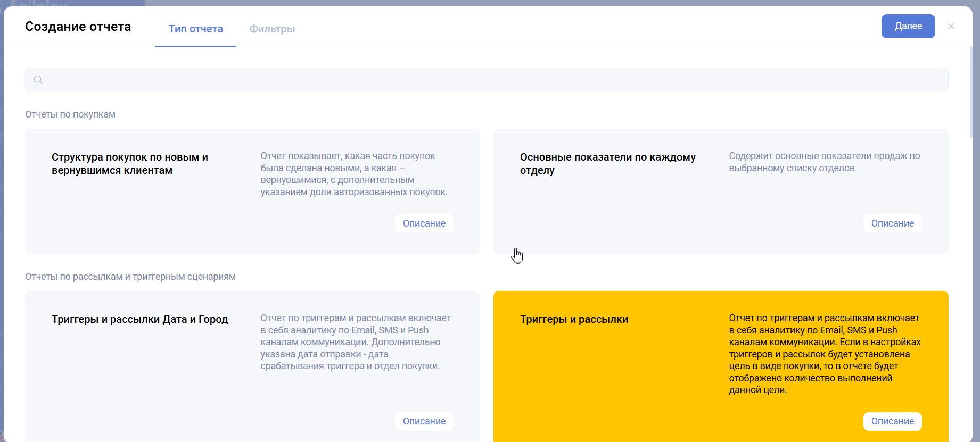Click the Создание отчета dialog title
980x442 pixels.
click(78, 27)
